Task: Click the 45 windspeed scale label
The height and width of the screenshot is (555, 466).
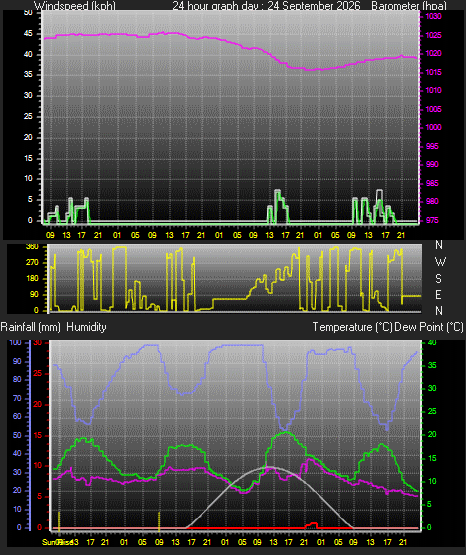Action: [x=28, y=34]
